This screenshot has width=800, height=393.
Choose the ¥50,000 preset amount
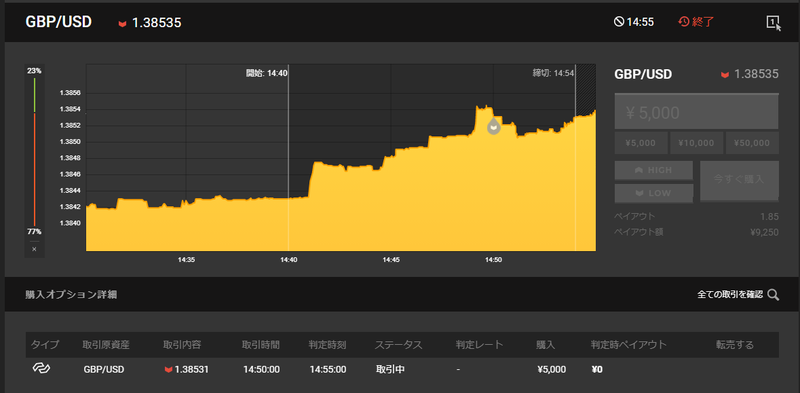click(752, 143)
